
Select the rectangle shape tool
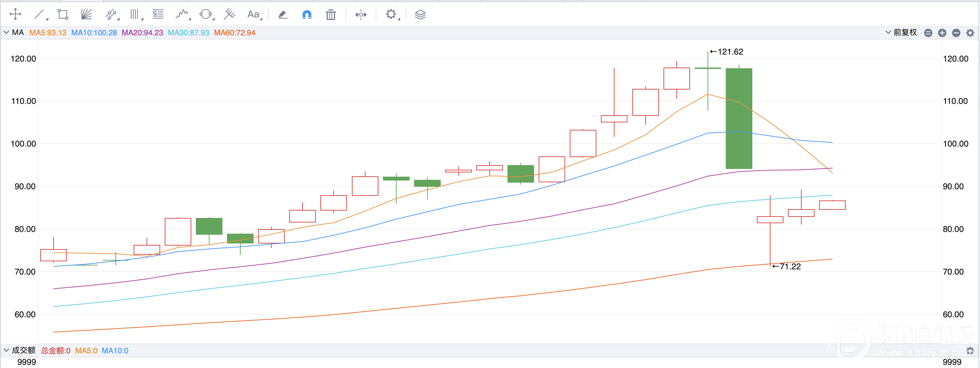[63, 14]
